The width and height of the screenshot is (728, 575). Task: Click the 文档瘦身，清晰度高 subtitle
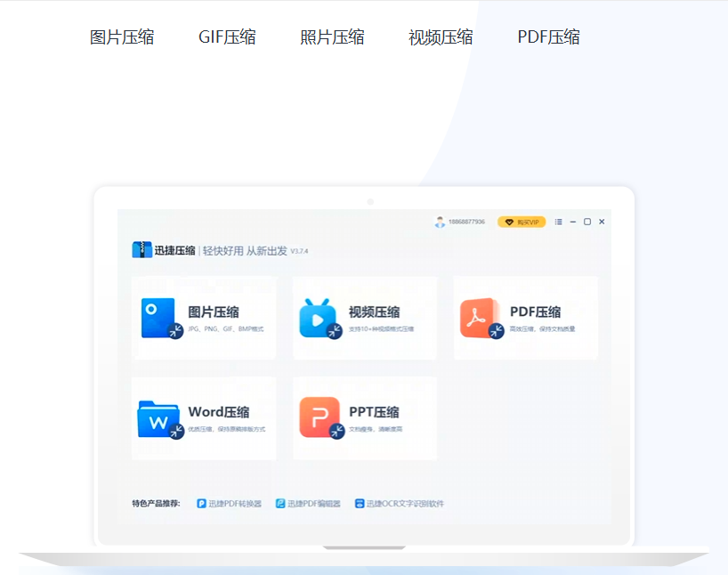tap(376, 430)
